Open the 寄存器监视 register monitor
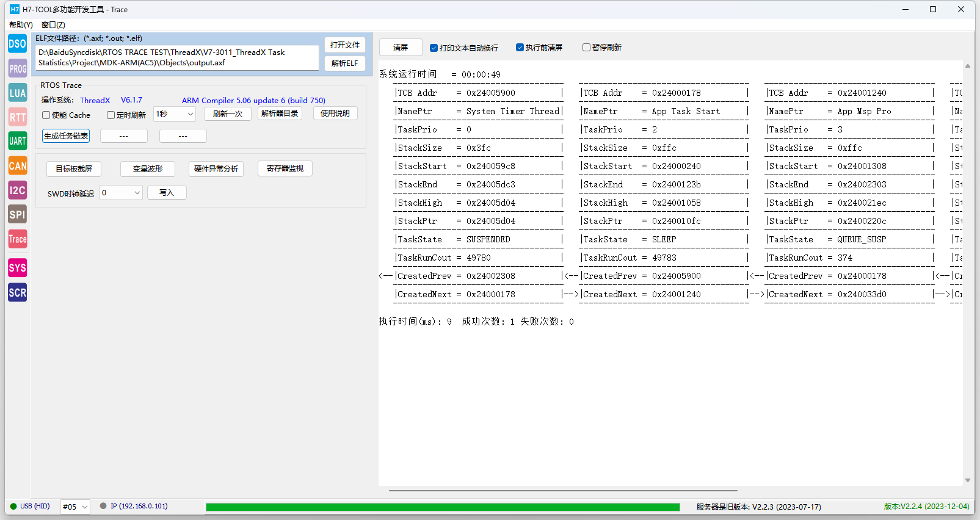Screen dimensions: 980x520 click(x=285, y=168)
